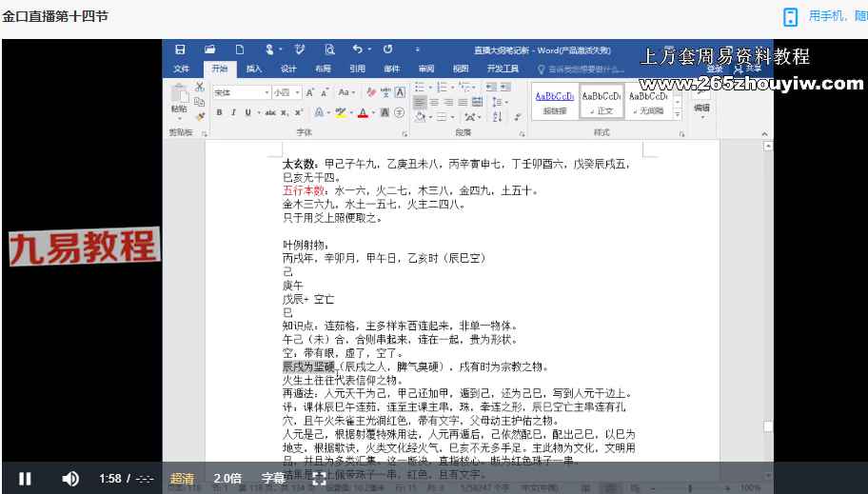
Task: Click the Cut scissors icon
Action: coord(200,87)
